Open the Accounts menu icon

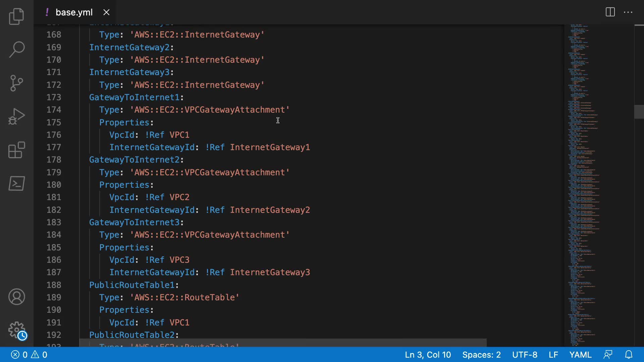pos(16,297)
